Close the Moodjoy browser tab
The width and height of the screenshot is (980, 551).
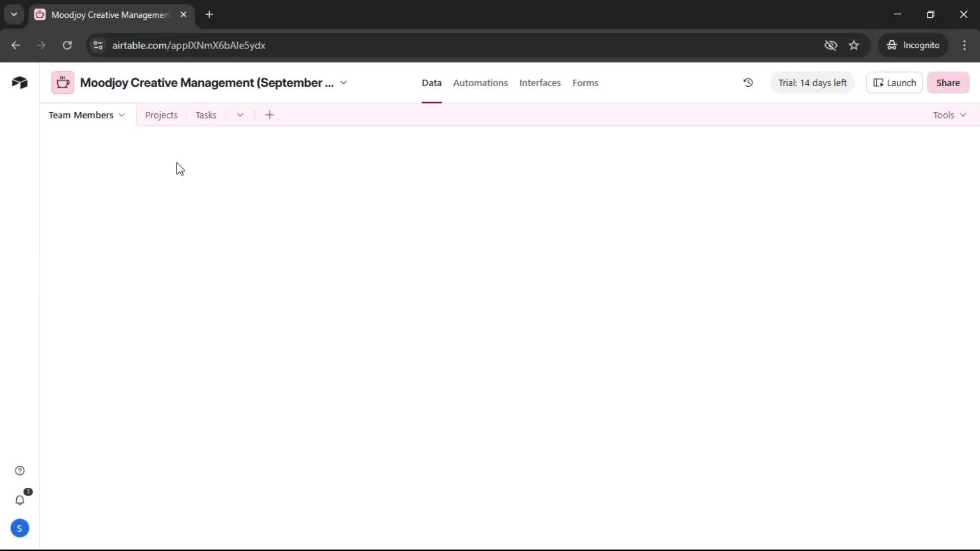click(x=183, y=14)
